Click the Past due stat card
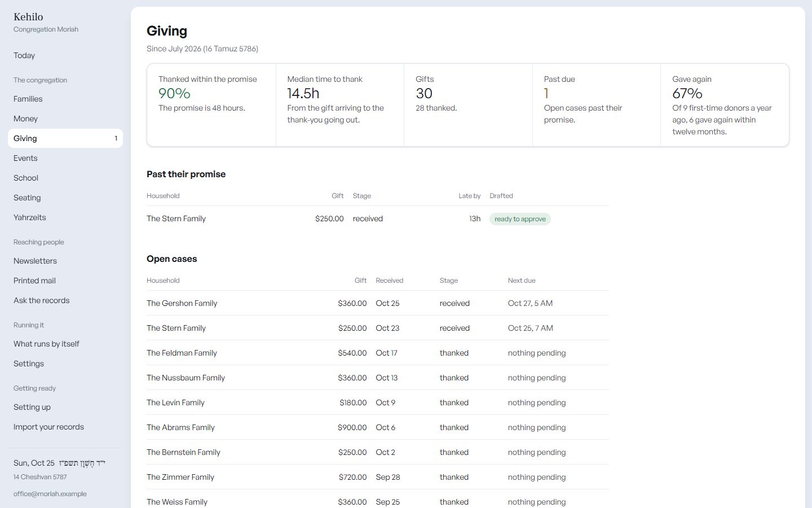The image size is (812, 508). click(597, 105)
